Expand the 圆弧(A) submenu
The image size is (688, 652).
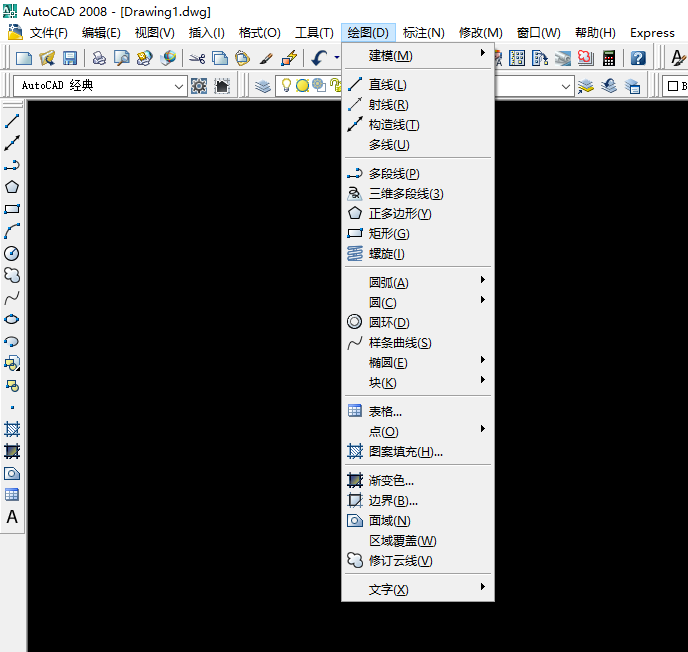[418, 283]
